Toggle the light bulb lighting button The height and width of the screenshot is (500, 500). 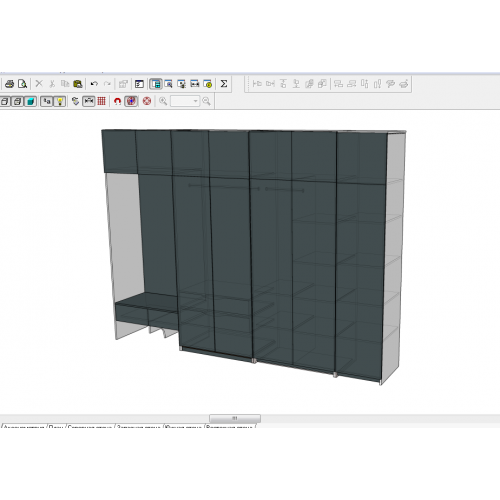[x=60, y=101]
